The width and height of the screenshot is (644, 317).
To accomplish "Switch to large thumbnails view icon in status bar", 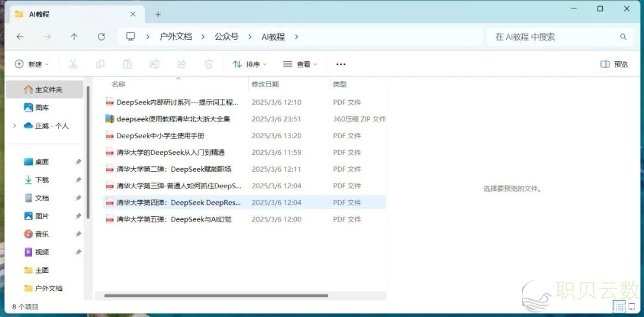I will click(632, 306).
